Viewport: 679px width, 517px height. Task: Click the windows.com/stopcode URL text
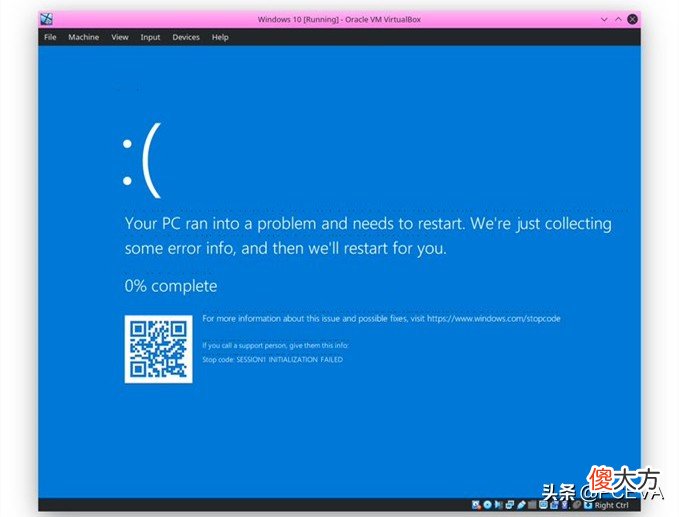[494, 319]
